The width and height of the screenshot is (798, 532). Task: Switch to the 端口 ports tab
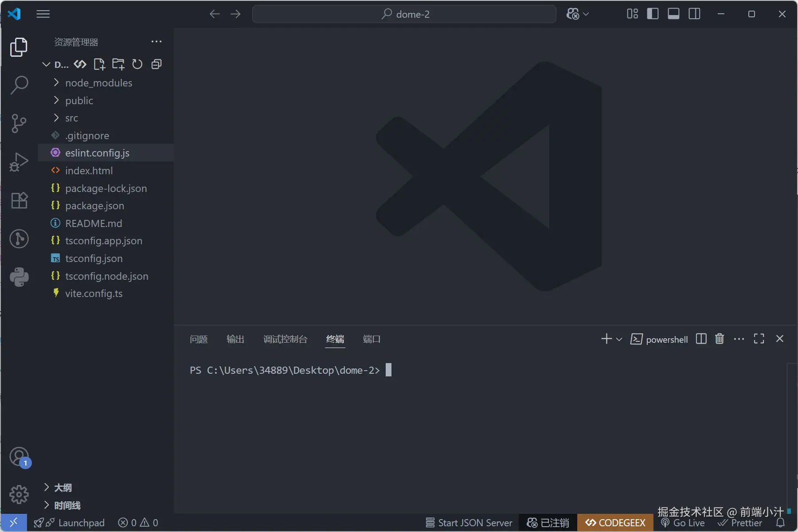coord(372,340)
